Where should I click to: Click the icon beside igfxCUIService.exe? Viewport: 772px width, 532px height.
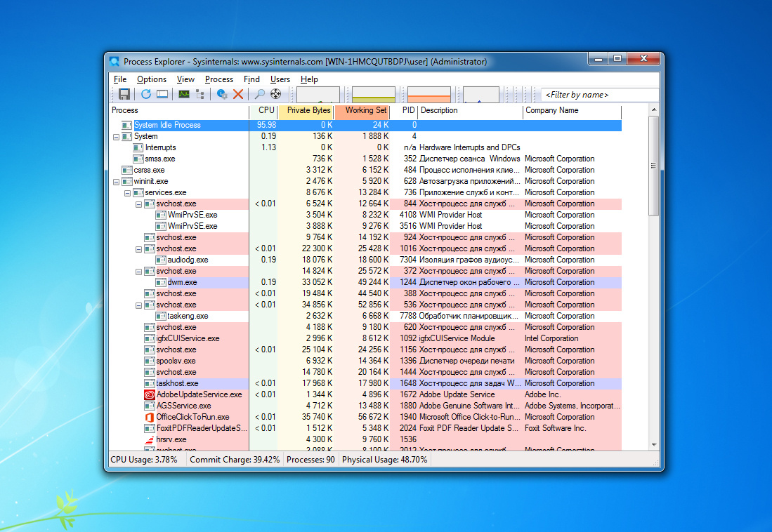[x=149, y=338]
